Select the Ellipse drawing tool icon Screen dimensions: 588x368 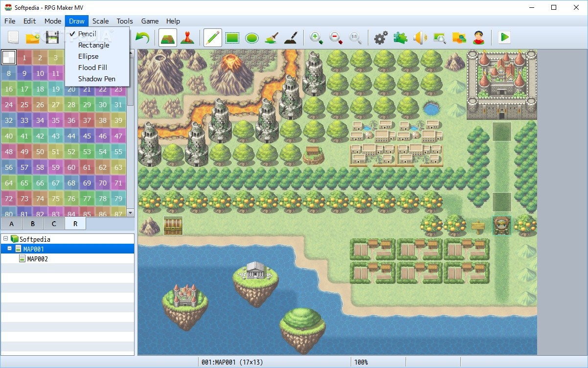pyautogui.click(x=251, y=38)
